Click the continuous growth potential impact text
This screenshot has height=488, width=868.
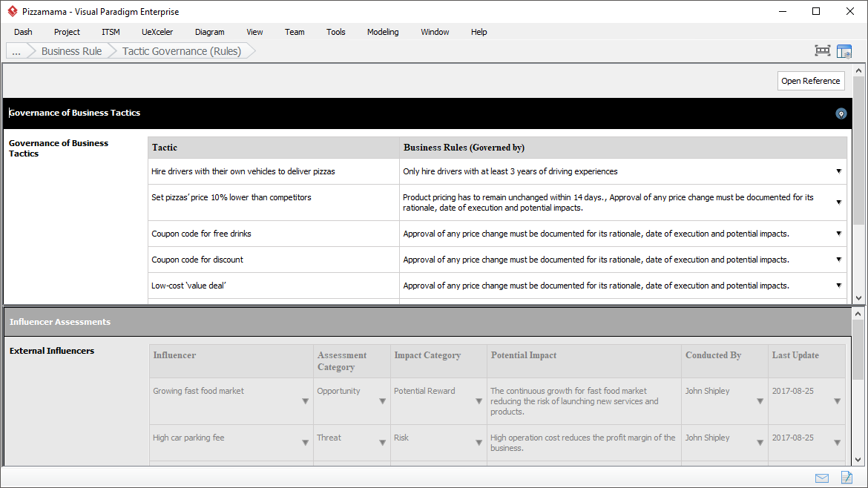pyautogui.click(x=575, y=401)
